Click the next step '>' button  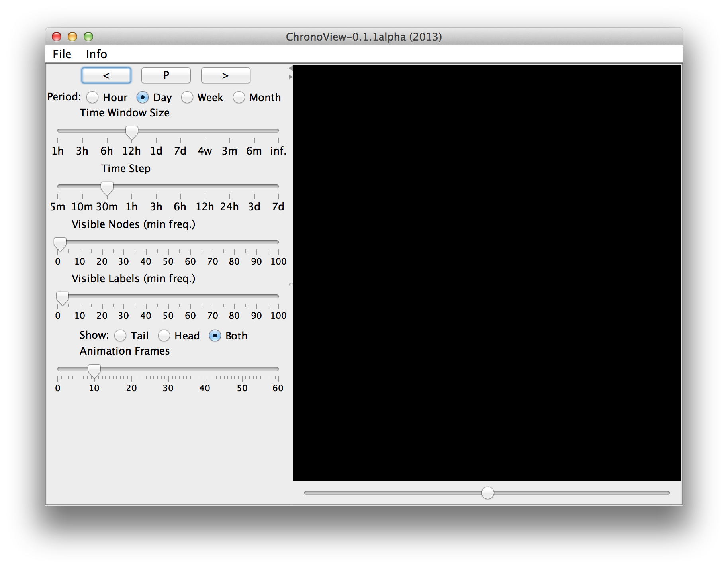pyautogui.click(x=226, y=75)
